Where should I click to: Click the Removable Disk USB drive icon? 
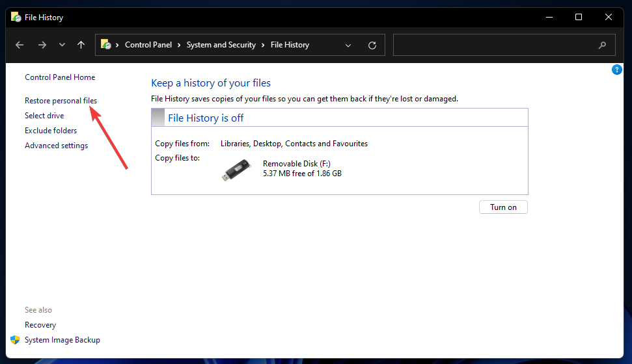(x=235, y=170)
